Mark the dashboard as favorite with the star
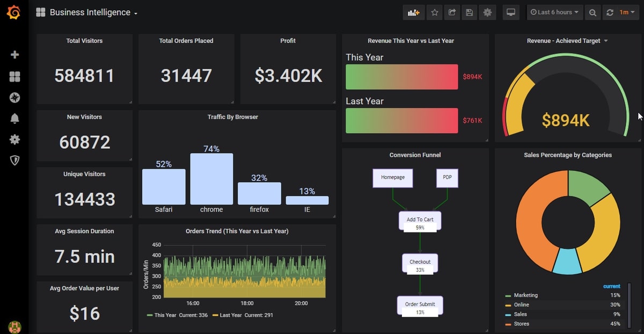Viewport: 644px width, 334px height. 434,12
